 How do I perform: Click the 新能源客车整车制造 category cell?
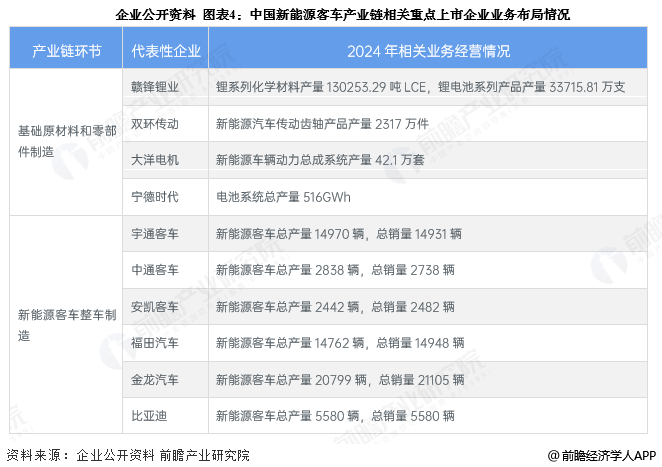pyautogui.click(x=66, y=325)
